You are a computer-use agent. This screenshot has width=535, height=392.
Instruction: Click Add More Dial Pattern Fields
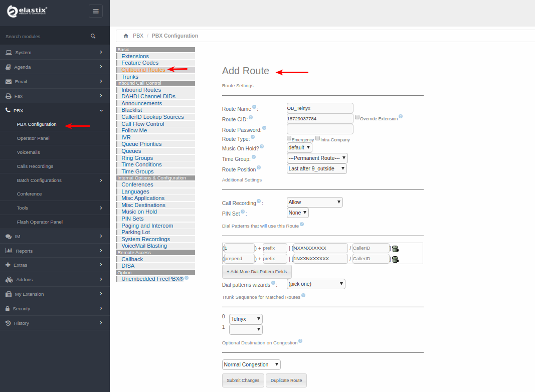click(x=257, y=272)
